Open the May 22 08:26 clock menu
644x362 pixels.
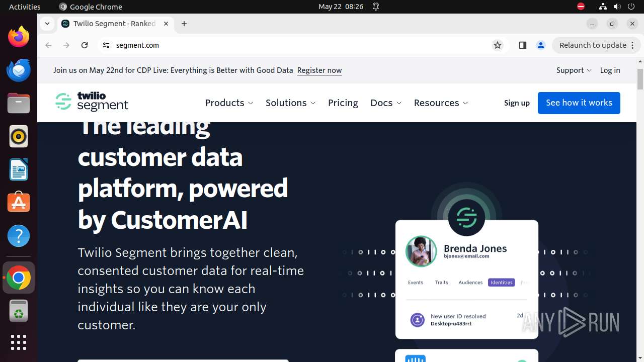(x=341, y=7)
